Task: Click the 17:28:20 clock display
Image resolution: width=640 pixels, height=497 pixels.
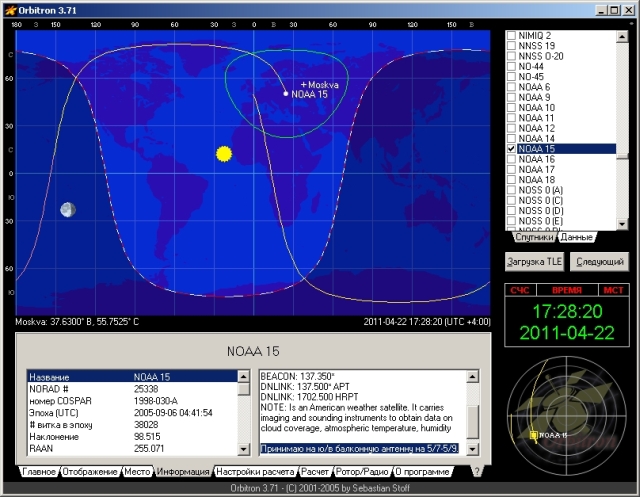Action: [567, 312]
